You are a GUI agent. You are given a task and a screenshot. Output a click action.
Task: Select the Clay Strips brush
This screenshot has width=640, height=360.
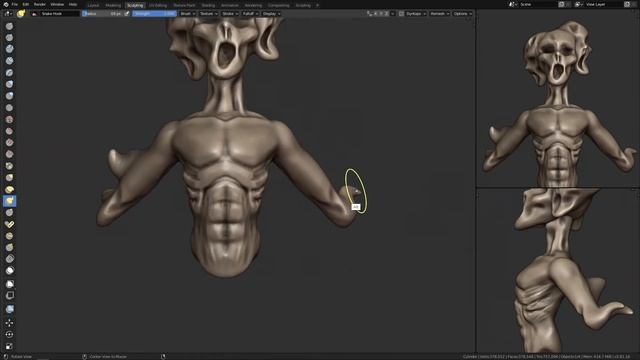[9, 61]
